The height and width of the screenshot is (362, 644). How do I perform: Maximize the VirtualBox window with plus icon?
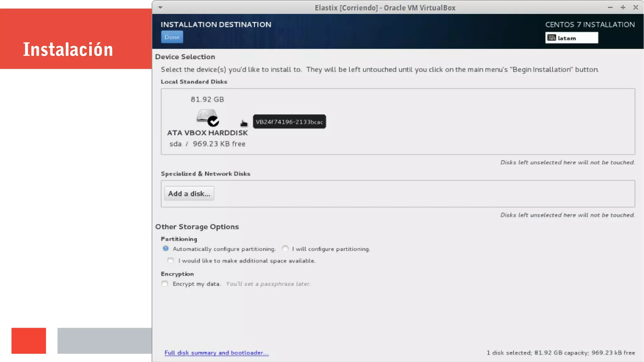(x=623, y=7)
